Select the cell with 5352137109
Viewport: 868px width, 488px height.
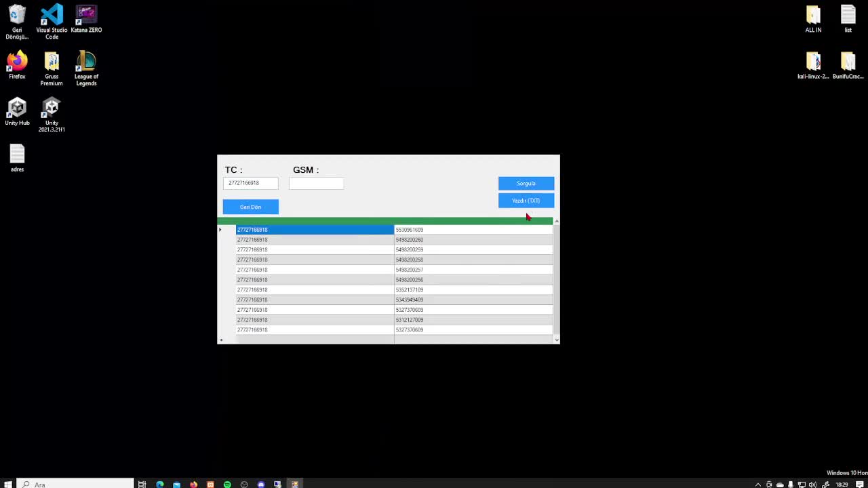[x=473, y=290]
